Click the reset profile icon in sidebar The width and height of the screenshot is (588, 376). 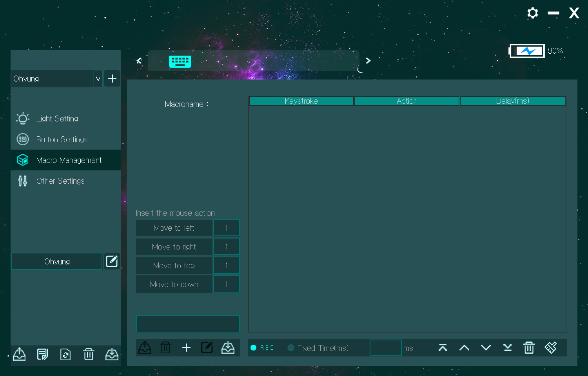click(x=65, y=354)
